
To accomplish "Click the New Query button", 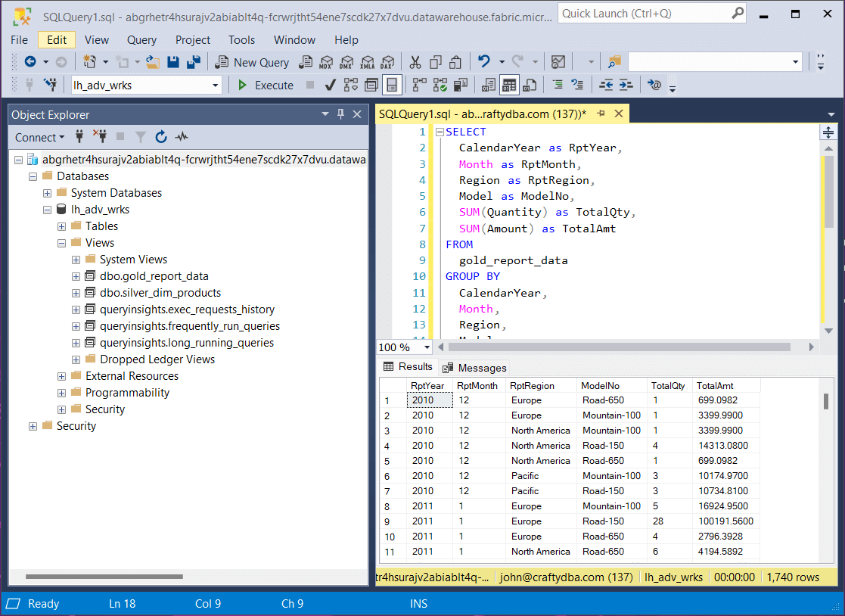I will point(253,62).
